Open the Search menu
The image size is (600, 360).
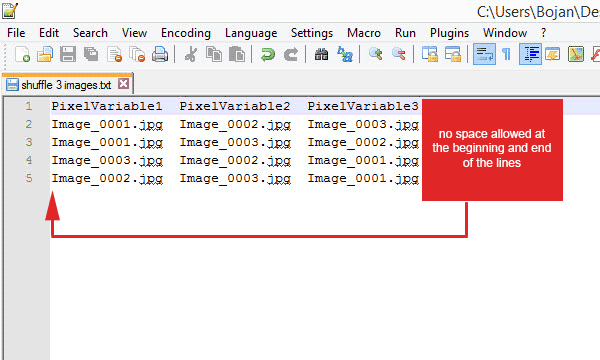pyautogui.click(x=90, y=33)
